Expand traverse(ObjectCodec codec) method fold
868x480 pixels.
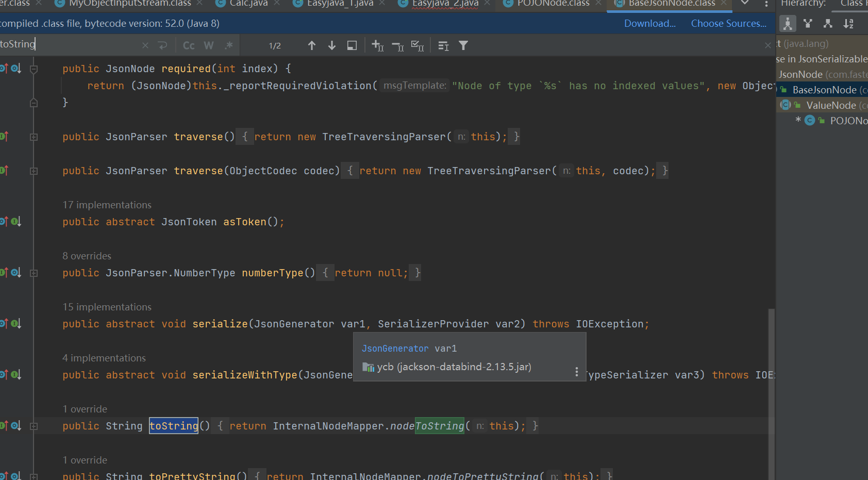click(x=34, y=171)
